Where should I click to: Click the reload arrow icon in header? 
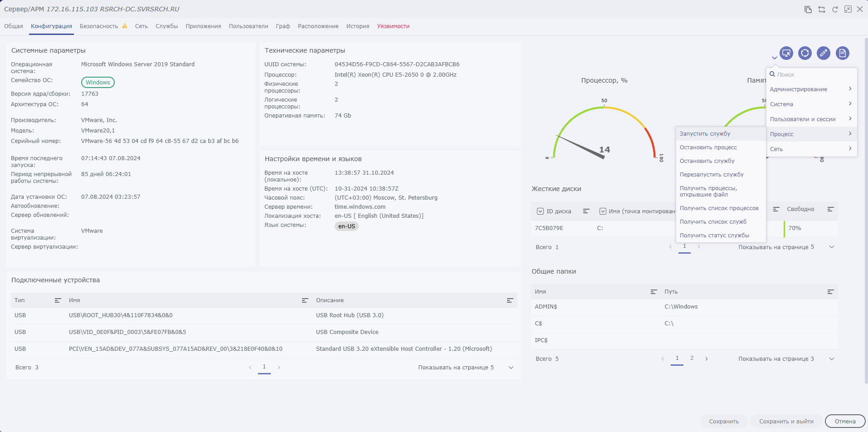pyautogui.click(x=835, y=9)
